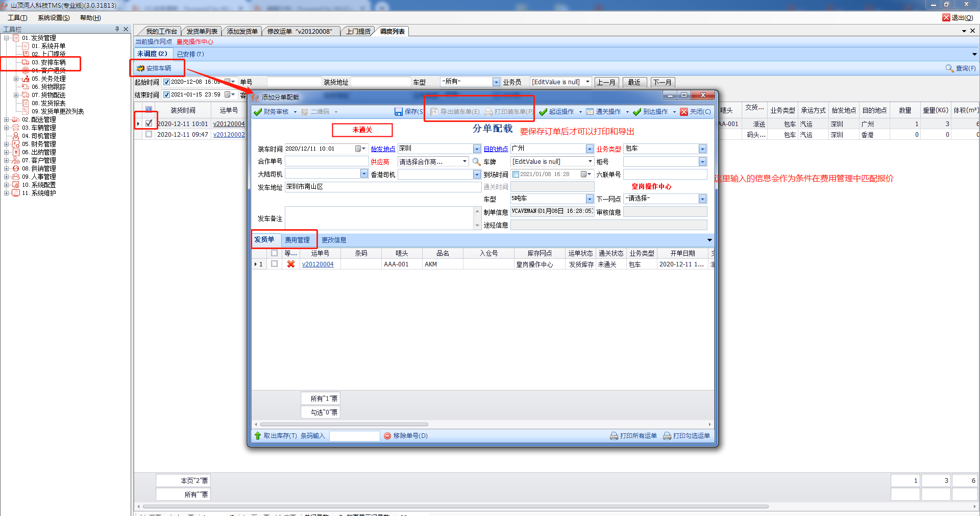Click the 移除单号 remove icon
980x516 pixels.
coord(387,436)
